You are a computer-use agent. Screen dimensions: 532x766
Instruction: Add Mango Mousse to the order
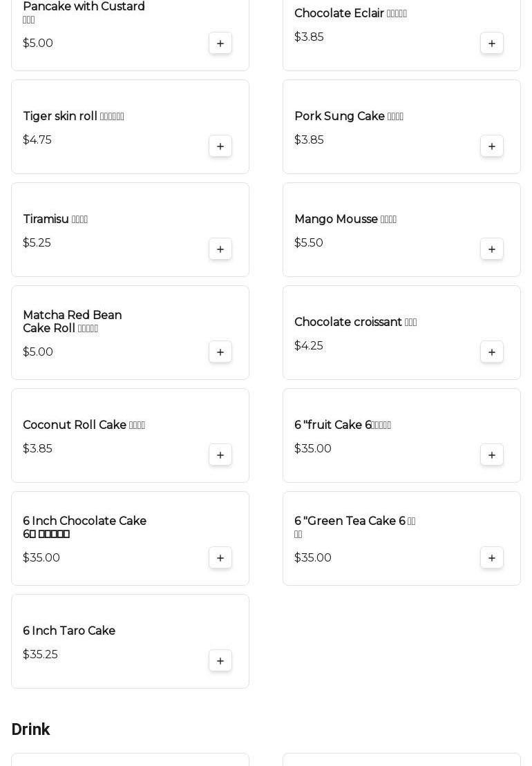click(x=492, y=249)
